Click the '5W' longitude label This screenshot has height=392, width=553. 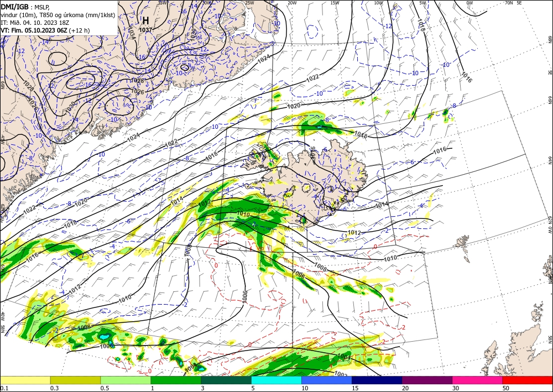(423, 3)
